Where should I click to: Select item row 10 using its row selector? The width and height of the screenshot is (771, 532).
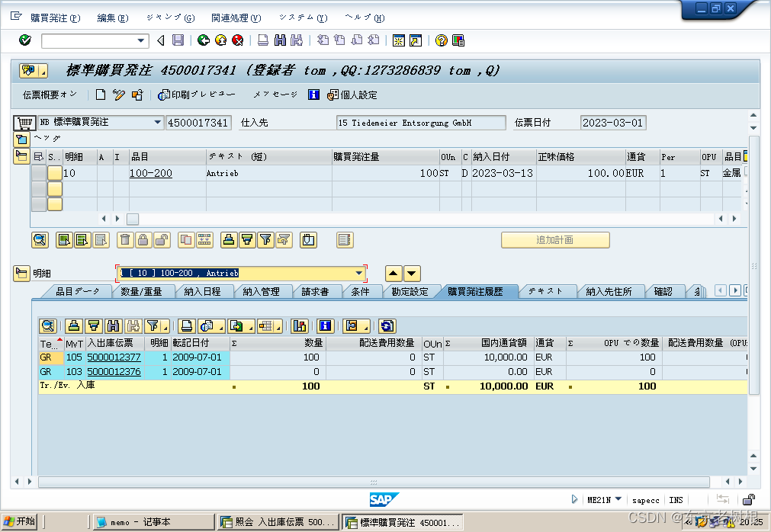(x=38, y=173)
